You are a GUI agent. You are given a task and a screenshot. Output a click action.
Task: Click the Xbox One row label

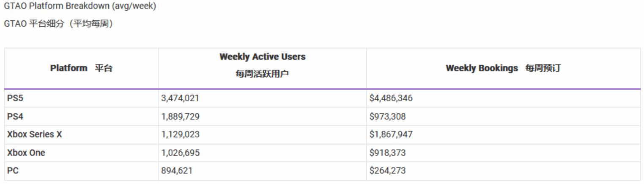(26, 153)
